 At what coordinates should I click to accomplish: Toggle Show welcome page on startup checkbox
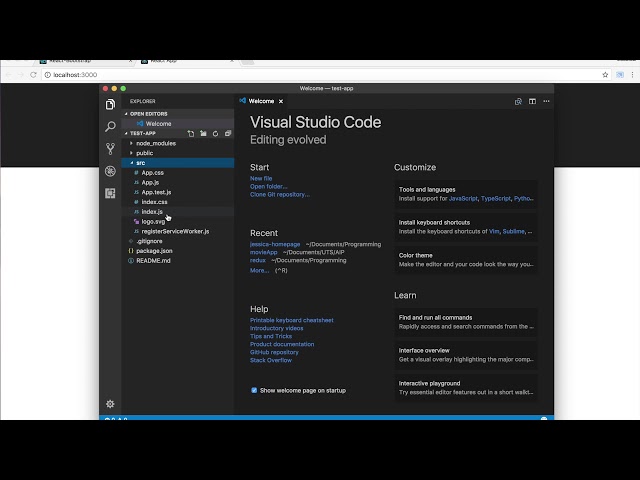(x=254, y=391)
